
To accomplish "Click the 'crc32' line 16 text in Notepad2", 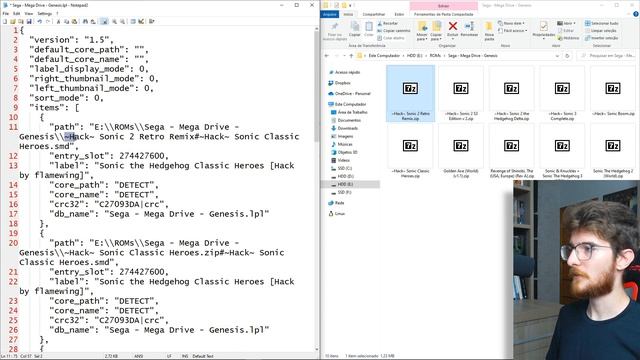I will pos(109,204).
